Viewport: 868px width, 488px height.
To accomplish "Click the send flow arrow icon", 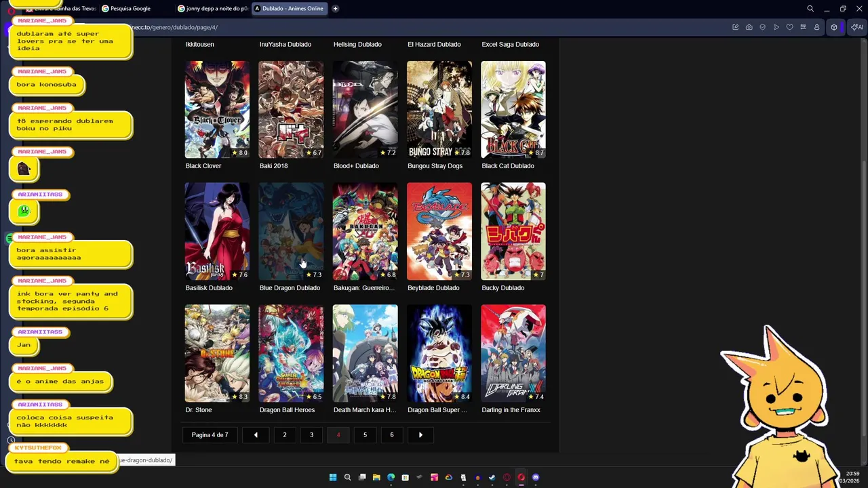I will (776, 27).
